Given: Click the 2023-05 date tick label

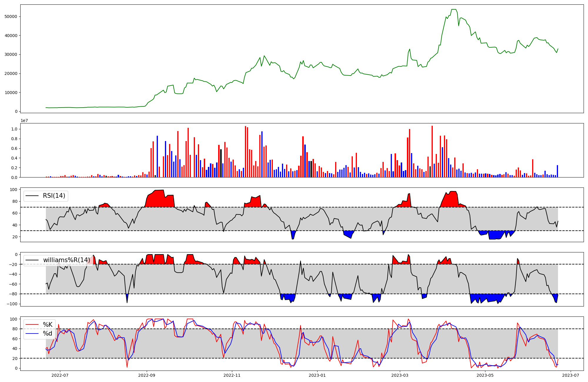Looking at the screenshot, I should [485, 375].
